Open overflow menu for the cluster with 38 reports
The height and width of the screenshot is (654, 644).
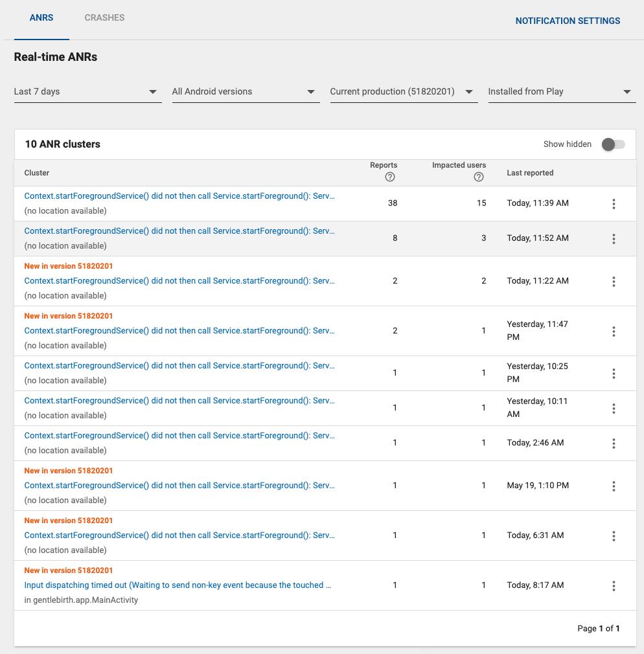pos(614,203)
